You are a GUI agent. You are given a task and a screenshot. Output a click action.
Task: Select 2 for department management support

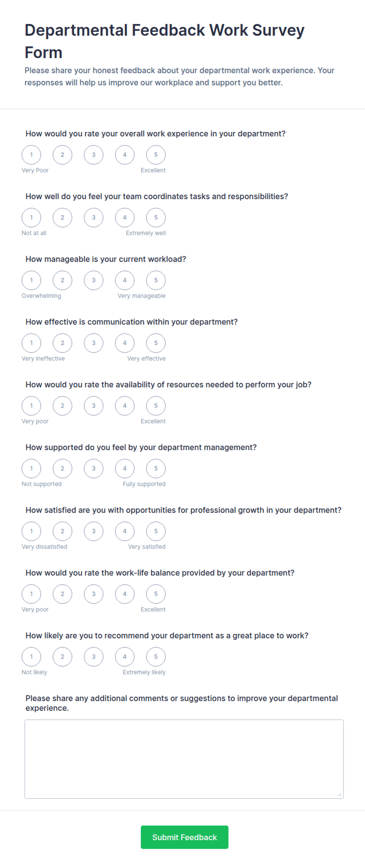point(62,468)
